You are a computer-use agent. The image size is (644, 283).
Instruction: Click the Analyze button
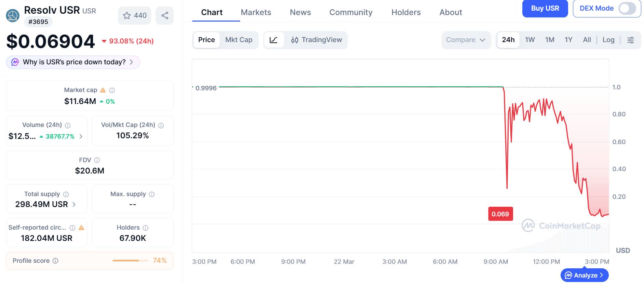[x=585, y=275]
